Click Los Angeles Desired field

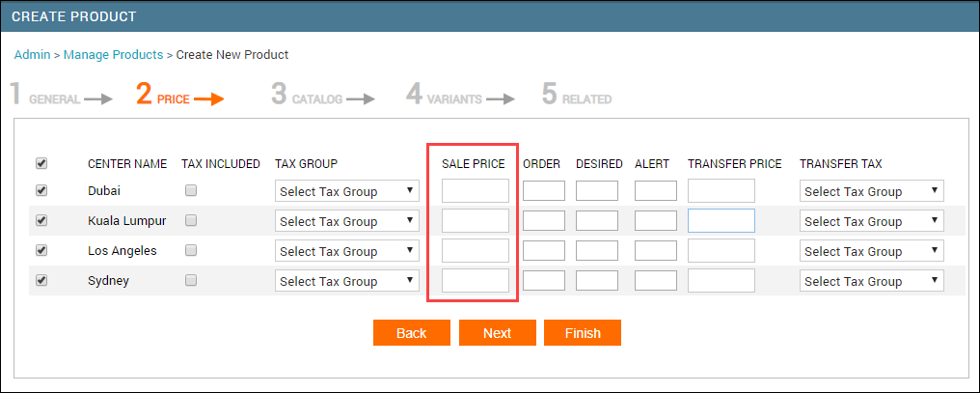click(597, 251)
